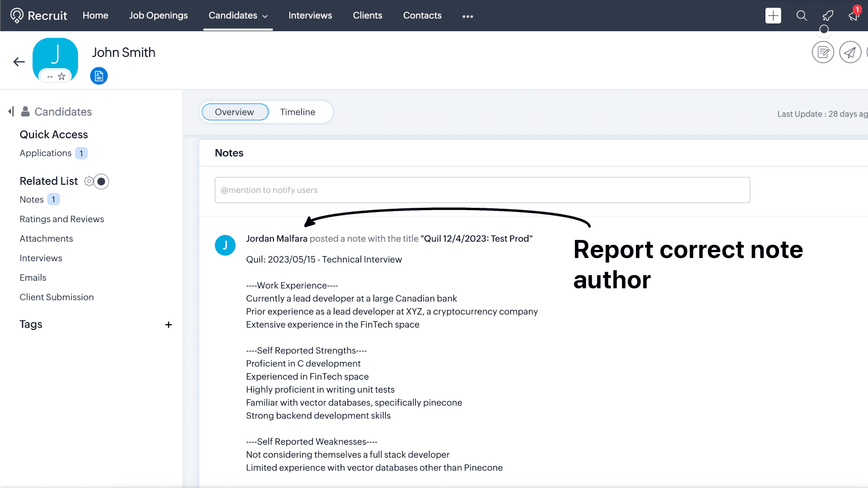868x488 pixels.
Task: Open John Smith's resume document icon
Action: pos(99,75)
